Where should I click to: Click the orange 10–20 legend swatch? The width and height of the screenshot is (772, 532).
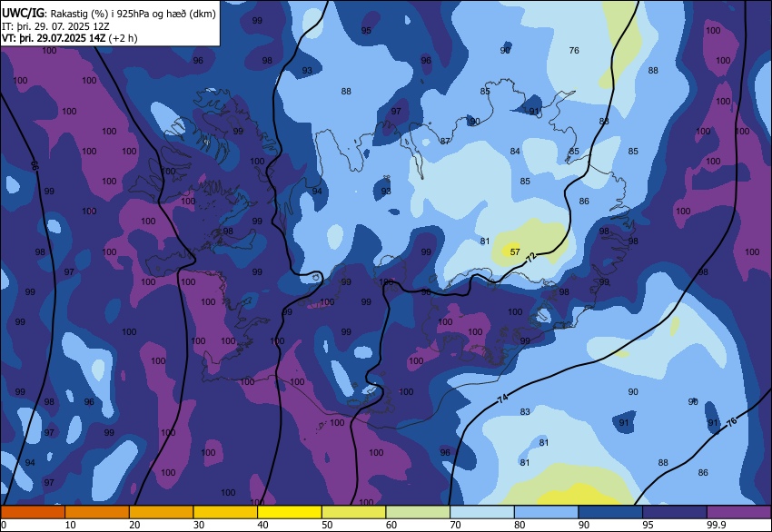97,512
